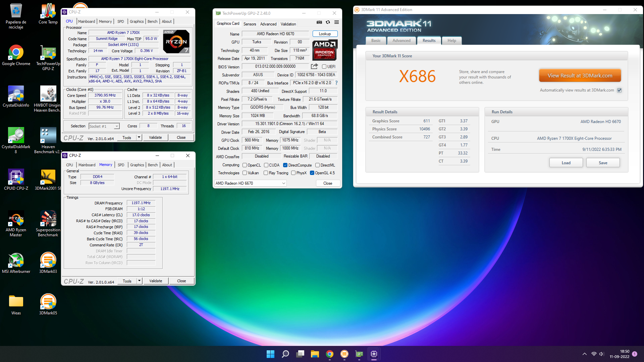The height and width of the screenshot is (362, 644).
Task: Toggle the PhysX checkbox
Action: point(293,173)
